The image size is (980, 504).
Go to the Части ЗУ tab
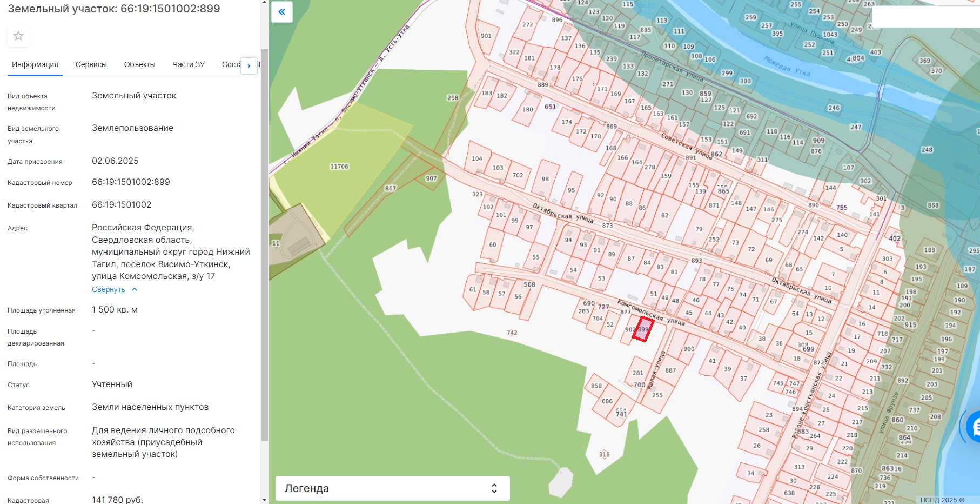(x=188, y=64)
